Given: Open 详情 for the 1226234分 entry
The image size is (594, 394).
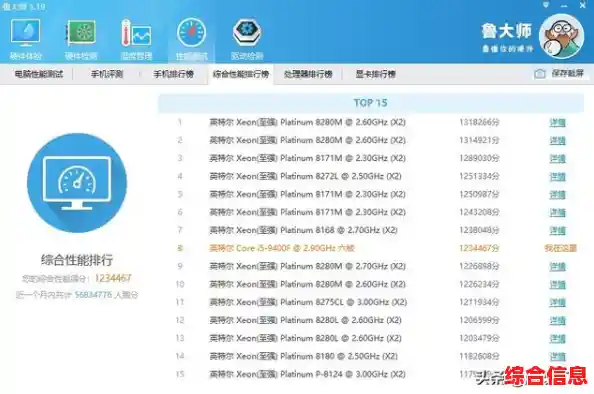Looking at the screenshot, I should [557, 285].
